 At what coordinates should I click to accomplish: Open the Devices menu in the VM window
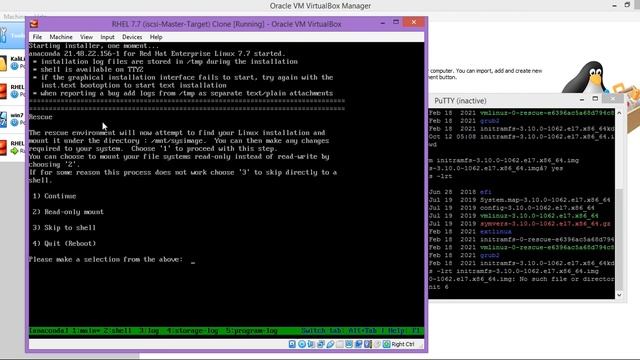[132, 37]
